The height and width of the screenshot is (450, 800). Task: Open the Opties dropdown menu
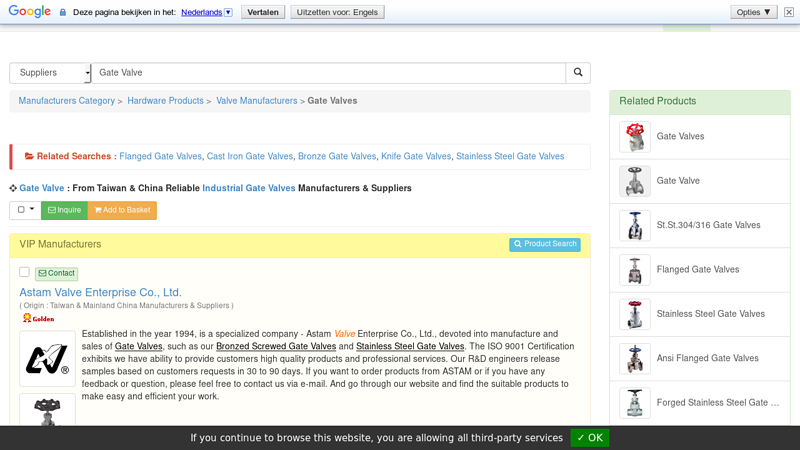point(753,12)
